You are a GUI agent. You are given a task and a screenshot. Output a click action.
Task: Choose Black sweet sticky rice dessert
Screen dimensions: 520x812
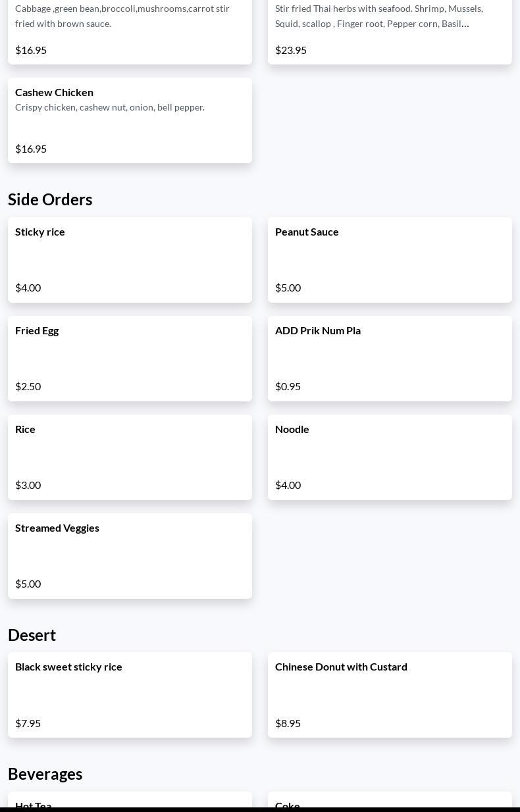pyautogui.click(x=130, y=694)
